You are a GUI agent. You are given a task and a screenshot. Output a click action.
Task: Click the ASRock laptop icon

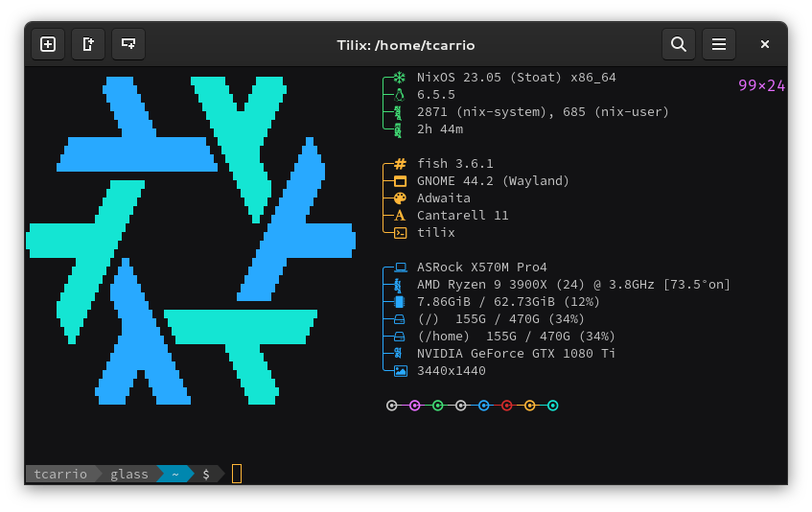(401, 268)
